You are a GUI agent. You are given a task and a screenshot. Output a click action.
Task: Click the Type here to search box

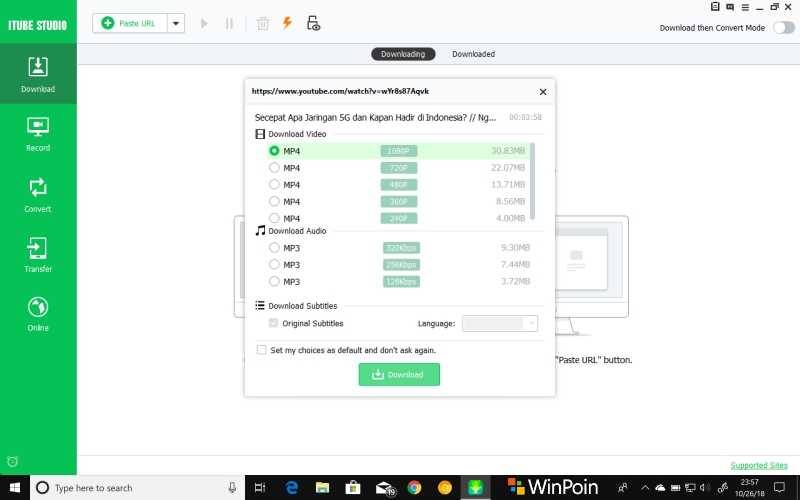click(x=138, y=488)
